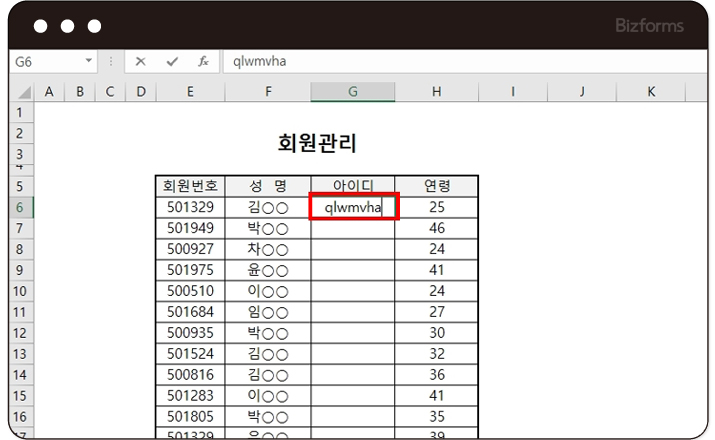
Task: Click the 아이디 header cell
Action: click(352, 185)
